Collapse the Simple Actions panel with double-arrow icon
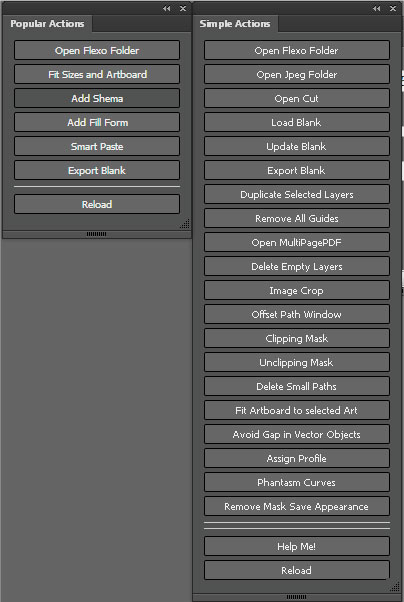404x602 pixels. (377, 8)
